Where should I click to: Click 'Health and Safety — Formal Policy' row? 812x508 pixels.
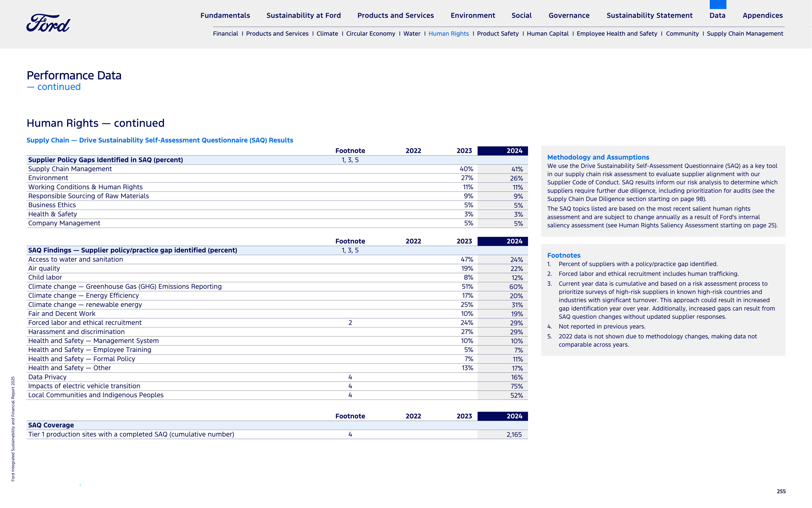point(277,359)
